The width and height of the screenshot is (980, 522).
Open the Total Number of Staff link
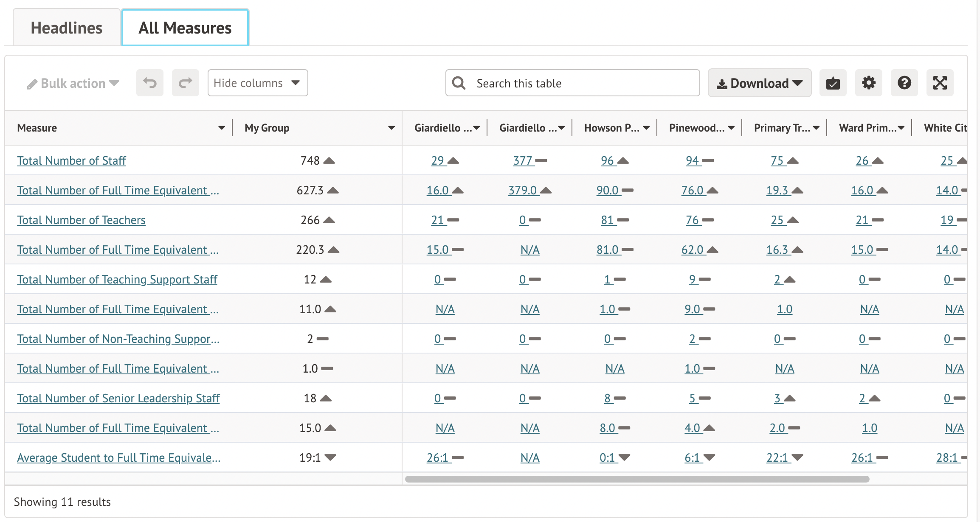[71, 160]
